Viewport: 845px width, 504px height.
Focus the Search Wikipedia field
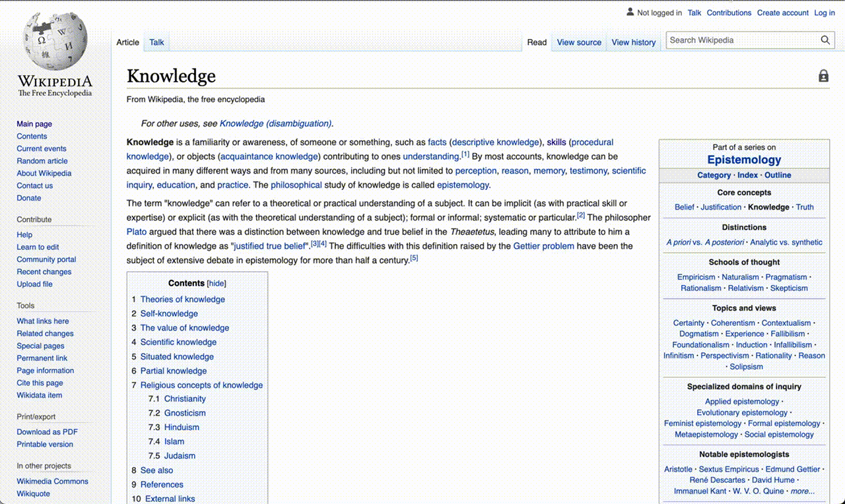tap(743, 40)
